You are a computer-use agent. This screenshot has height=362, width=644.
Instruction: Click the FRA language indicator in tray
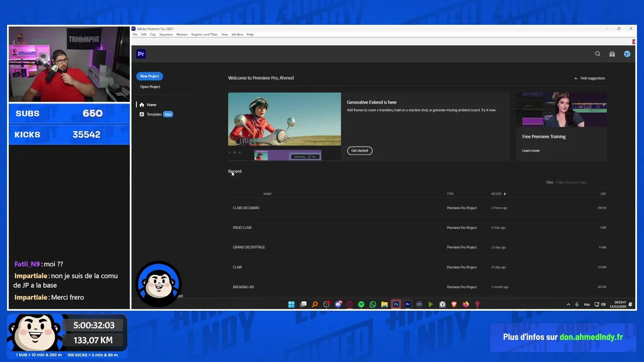point(587,304)
